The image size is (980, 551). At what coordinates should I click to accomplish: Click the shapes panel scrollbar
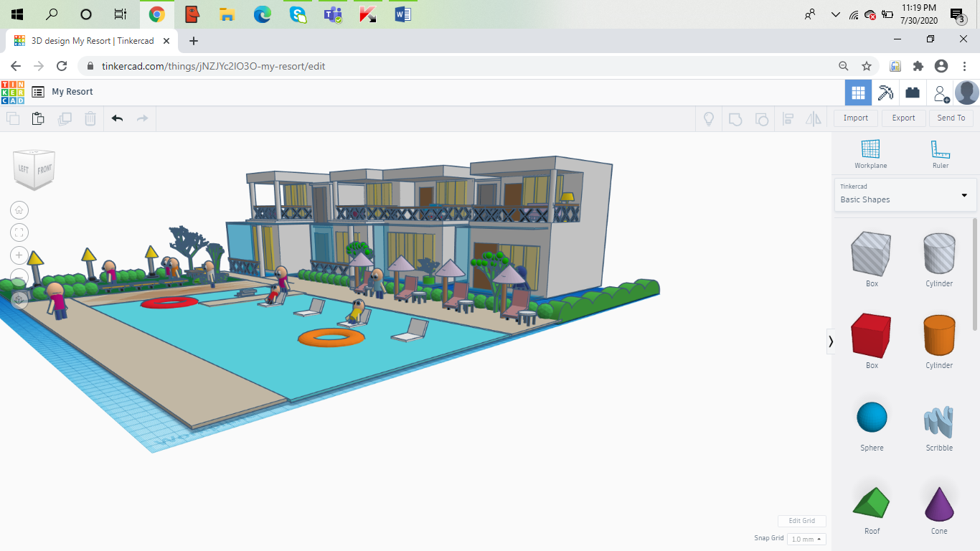(974, 273)
